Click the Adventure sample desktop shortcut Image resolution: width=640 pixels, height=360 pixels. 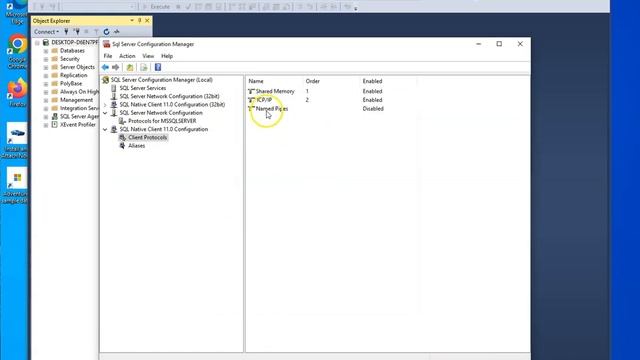pos(16,185)
